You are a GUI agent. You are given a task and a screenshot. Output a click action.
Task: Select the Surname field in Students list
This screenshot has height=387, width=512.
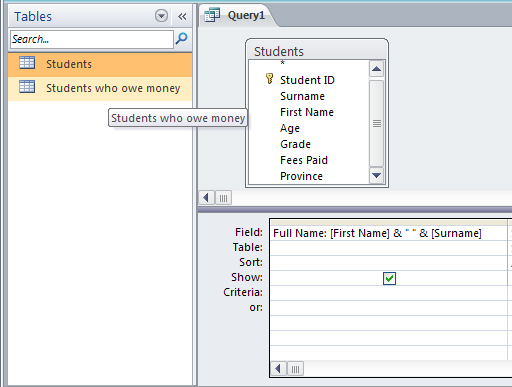click(x=302, y=96)
